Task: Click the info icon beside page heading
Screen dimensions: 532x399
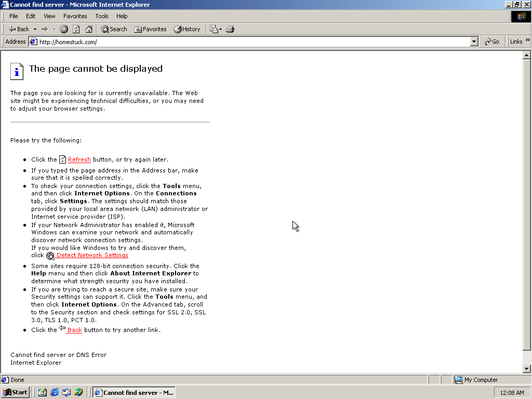Action: tap(17, 71)
